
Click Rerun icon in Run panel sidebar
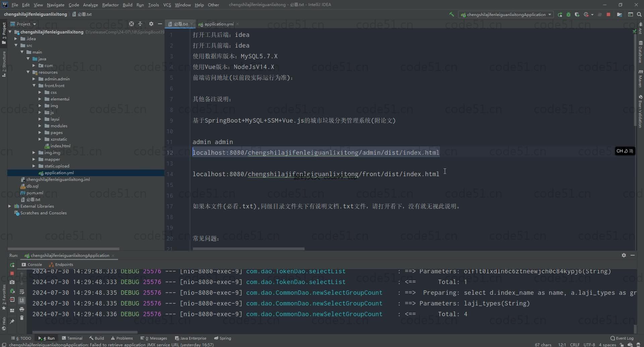[x=12, y=265]
